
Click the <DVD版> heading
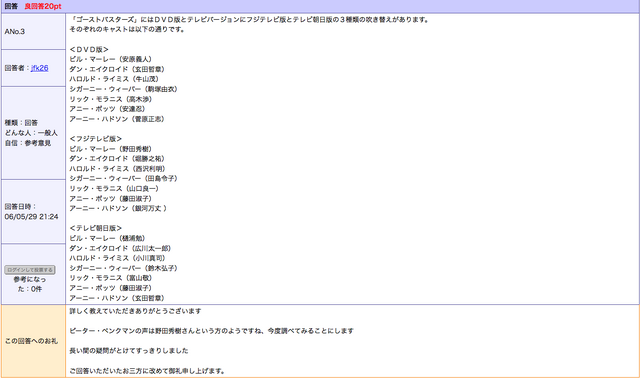pyautogui.click(x=89, y=49)
